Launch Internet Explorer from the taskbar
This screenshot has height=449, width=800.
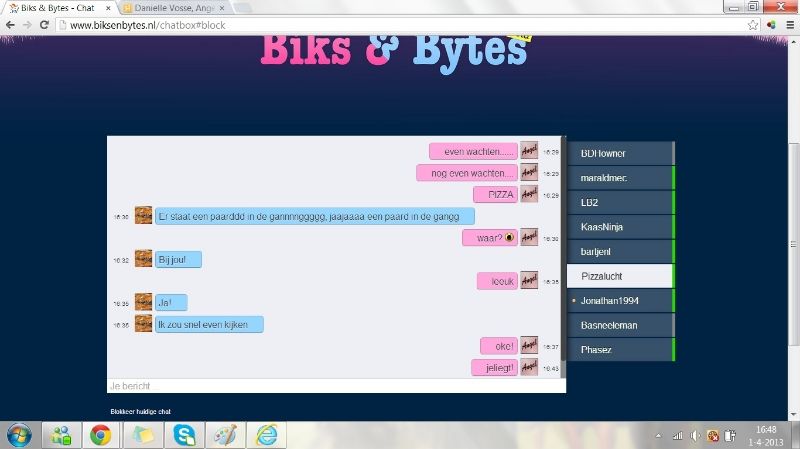(x=266, y=435)
